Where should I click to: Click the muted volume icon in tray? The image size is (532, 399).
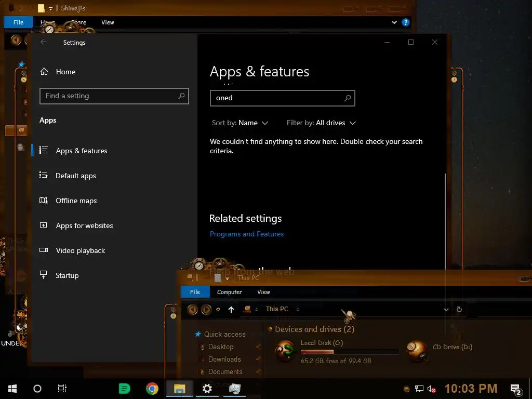tap(431, 389)
